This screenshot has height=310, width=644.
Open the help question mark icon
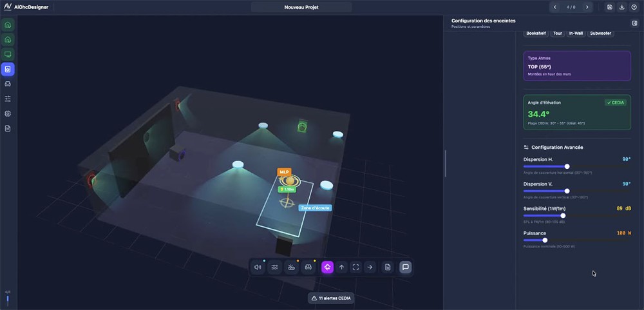pyautogui.click(x=634, y=7)
